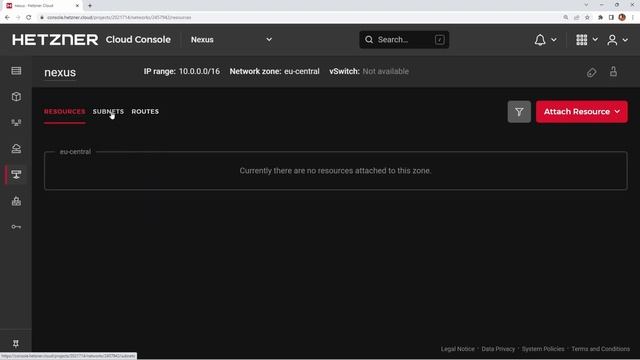This screenshot has width=640, height=360.
Task: Click into the Search field
Action: [x=404, y=40]
